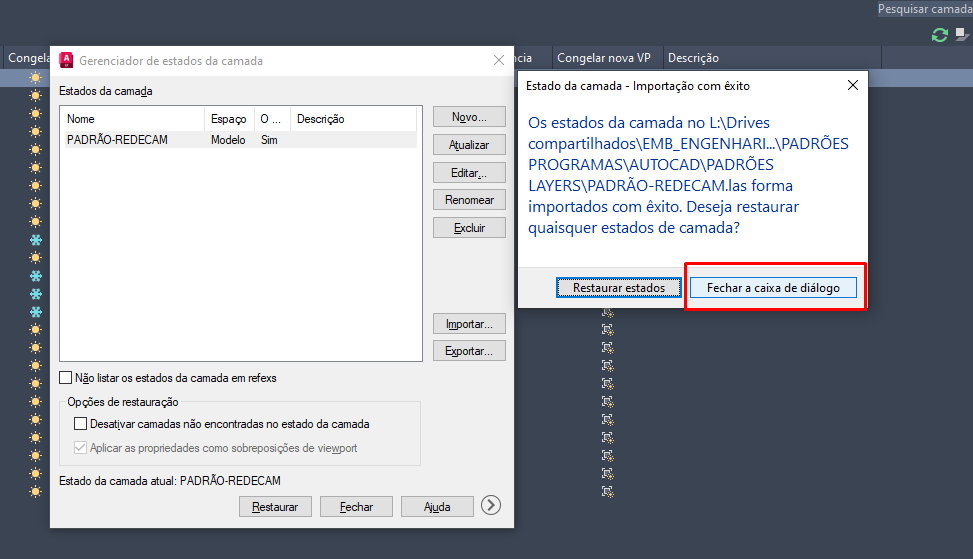The height and width of the screenshot is (559, 973).
Task: Enable 'Não listar os estados da camada em refexs'
Action: click(66, 378)
